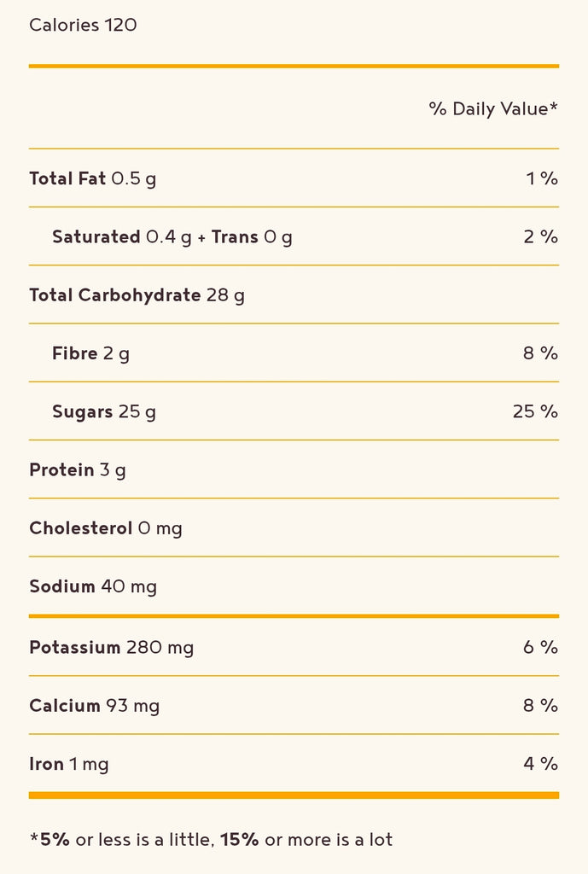Click the Protein 3 g row
This screenshot has height=874, width=588.
[x=77, y=470]
